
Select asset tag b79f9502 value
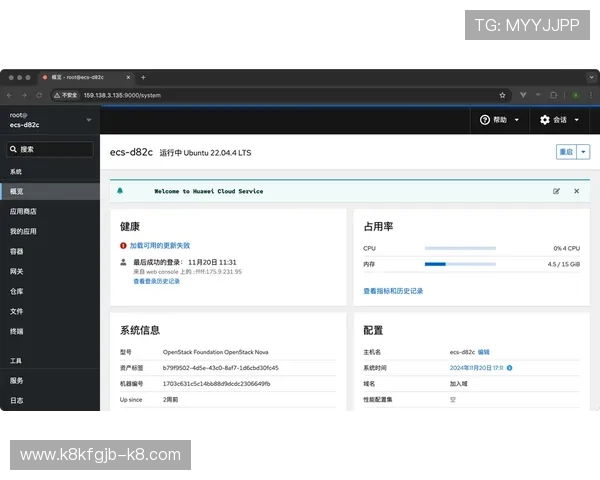tap(221, 368)
